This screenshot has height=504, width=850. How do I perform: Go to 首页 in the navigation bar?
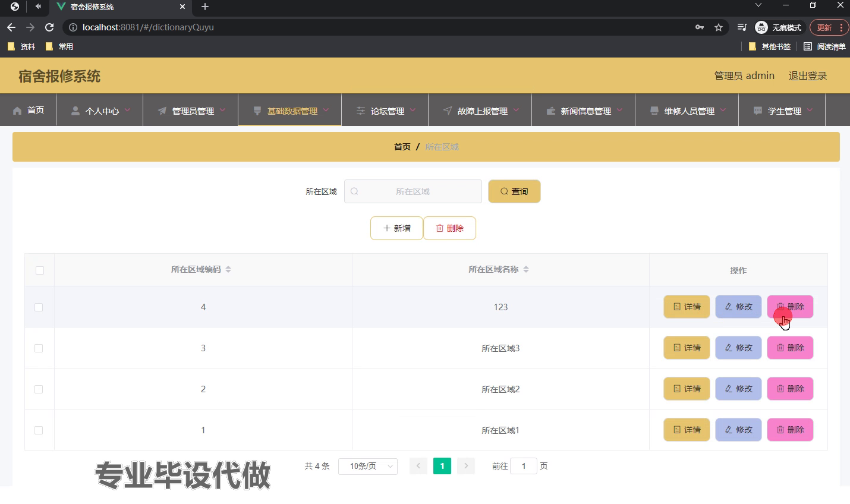[29, 111]
